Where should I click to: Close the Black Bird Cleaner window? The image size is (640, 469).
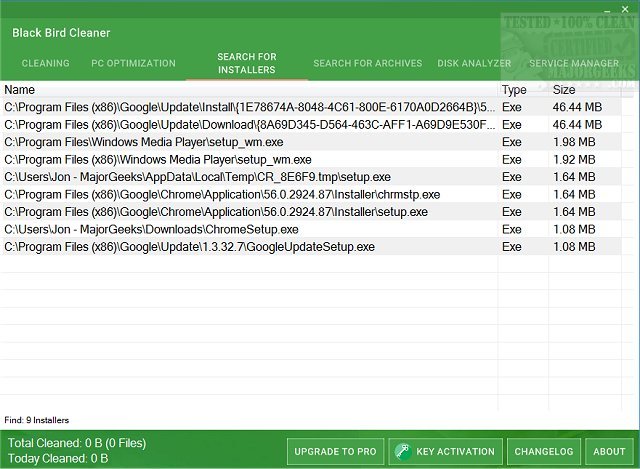625,9
